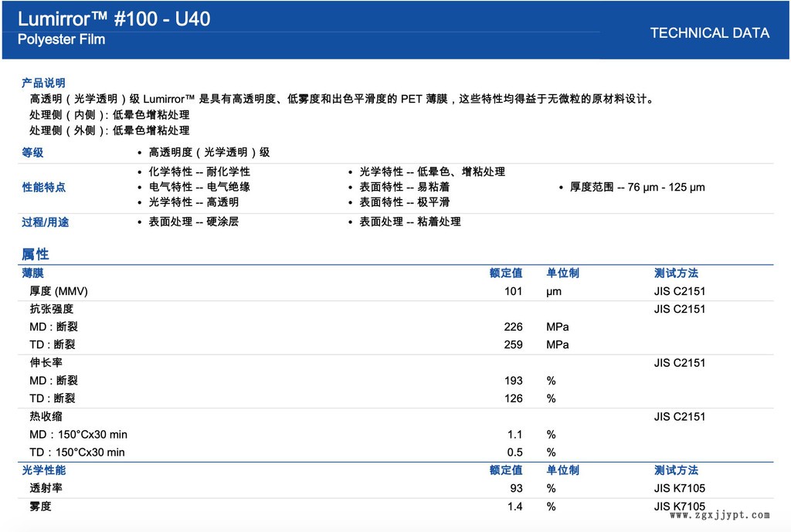Select the "透射率" row label
This screenshot has height=532, width=791.
pos(46,488)
